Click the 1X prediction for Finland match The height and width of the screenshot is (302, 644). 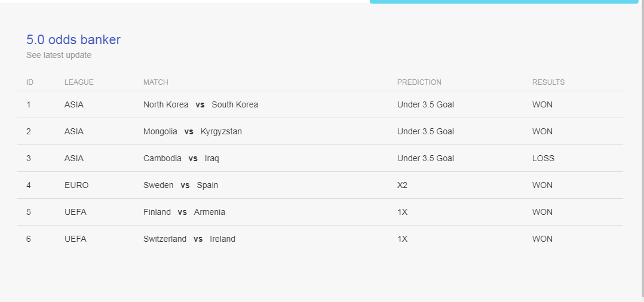pyautogui.click(x=402, y=212)
